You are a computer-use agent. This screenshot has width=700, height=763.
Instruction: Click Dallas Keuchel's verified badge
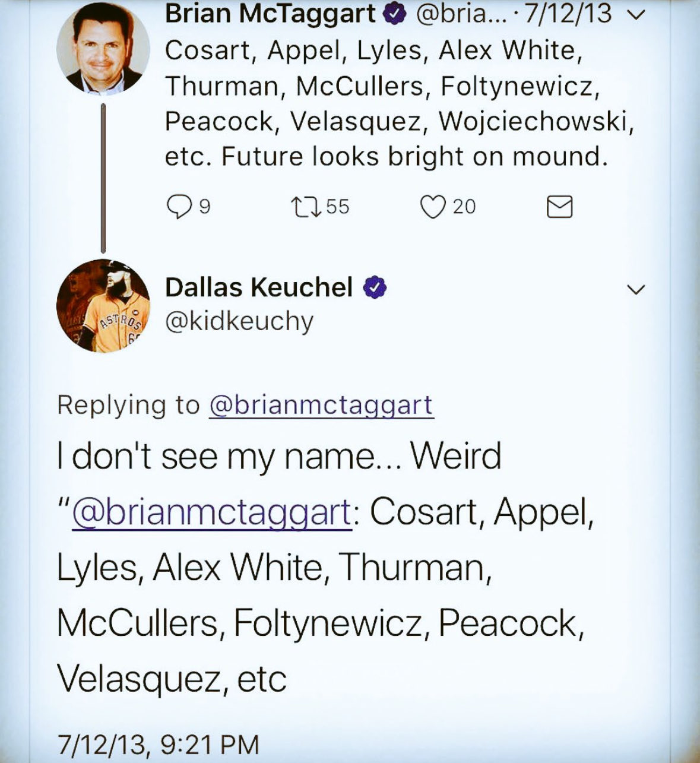(375, 288)
